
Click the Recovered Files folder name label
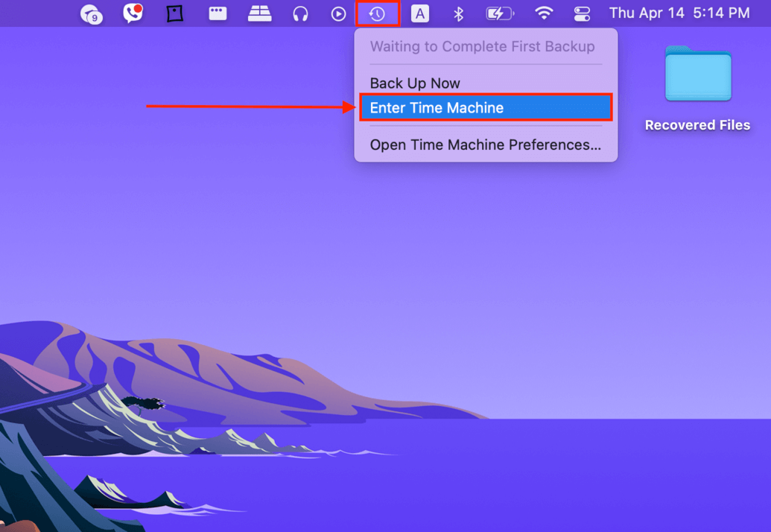(x=697, y=125)
